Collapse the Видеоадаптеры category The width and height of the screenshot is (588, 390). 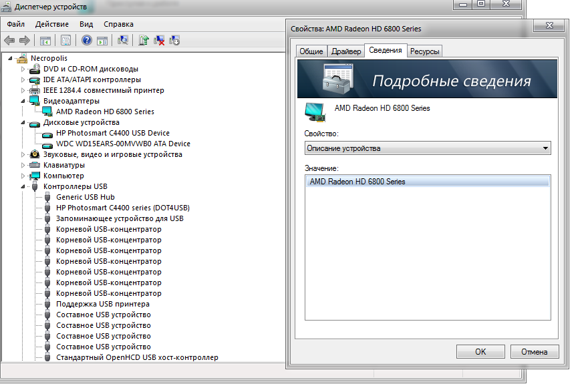click(23, 101)
